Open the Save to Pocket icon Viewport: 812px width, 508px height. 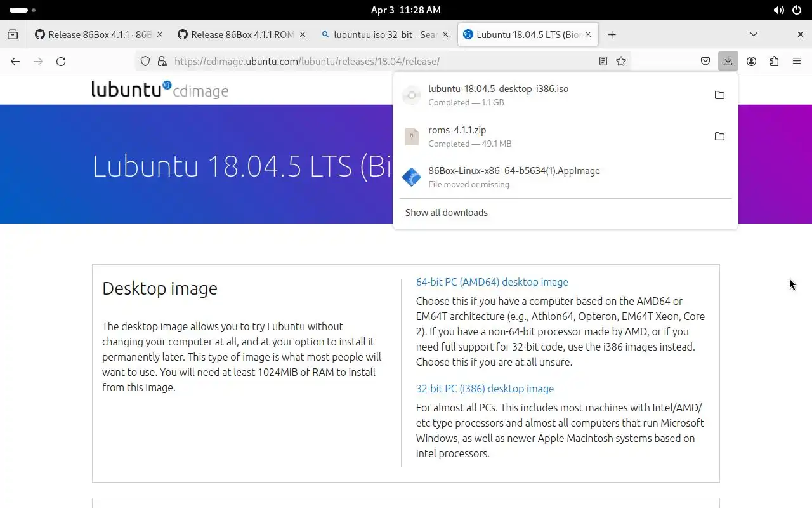[x=705, y=61]
